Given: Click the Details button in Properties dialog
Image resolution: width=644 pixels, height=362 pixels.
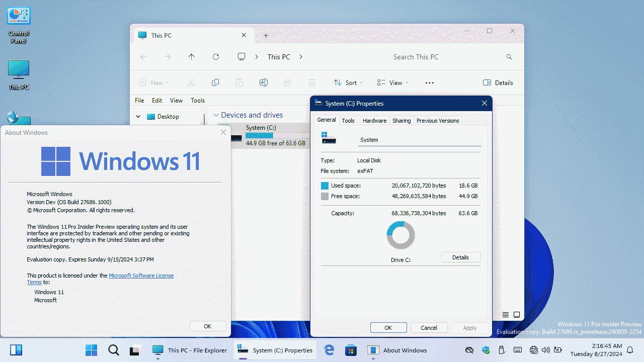Looking at the screenshot, I should pyautogui.click(x=461, y=257).
